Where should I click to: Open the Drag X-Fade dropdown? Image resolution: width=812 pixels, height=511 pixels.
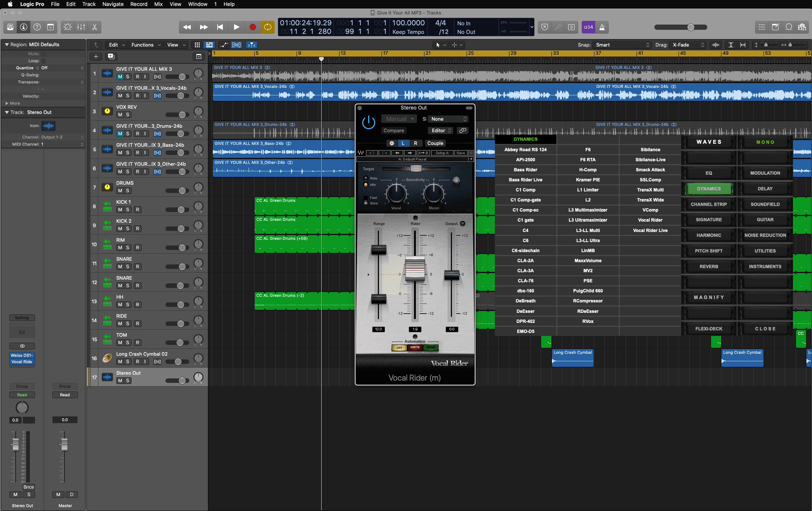click(x=688, y=45)
